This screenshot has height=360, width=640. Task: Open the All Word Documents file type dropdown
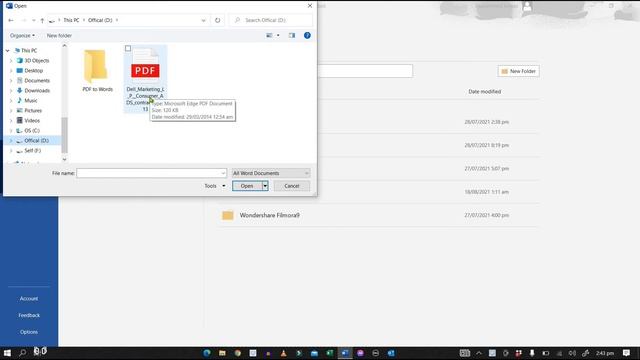(271, 173)
